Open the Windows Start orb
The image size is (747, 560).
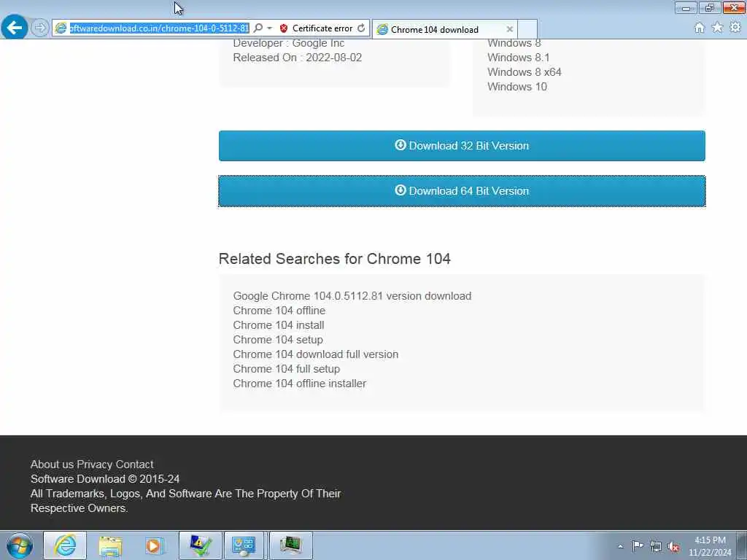coord(20,545)
